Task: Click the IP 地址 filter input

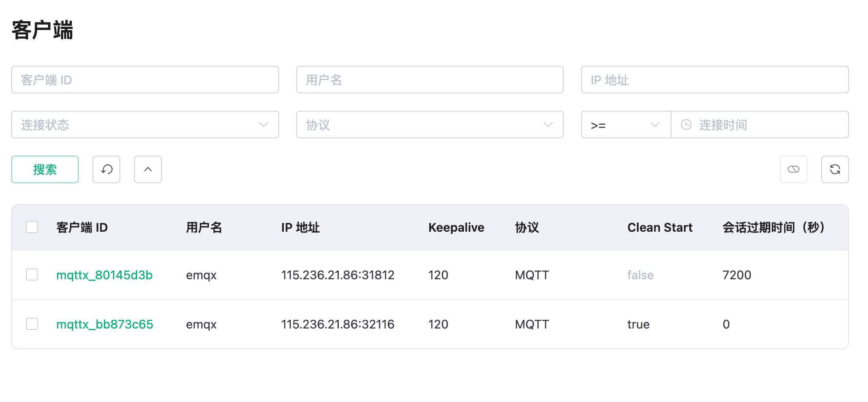Action: pos(714,80)
